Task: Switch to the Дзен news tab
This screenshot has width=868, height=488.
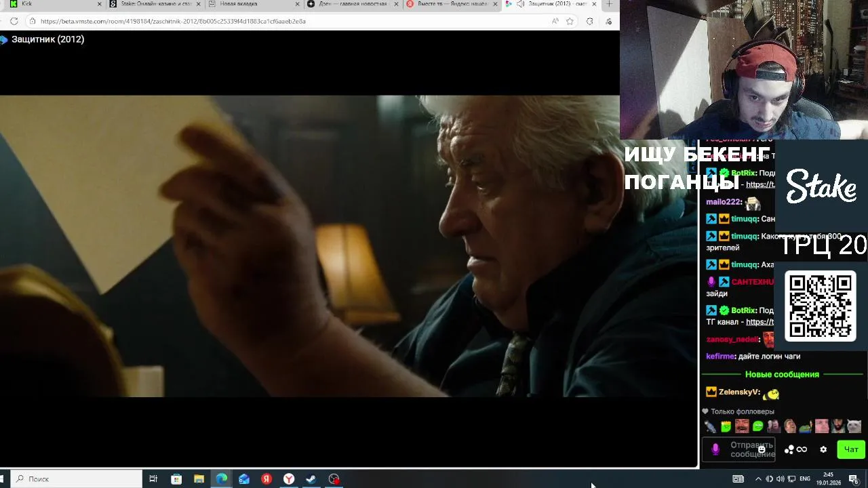Action: click(353, 4)
